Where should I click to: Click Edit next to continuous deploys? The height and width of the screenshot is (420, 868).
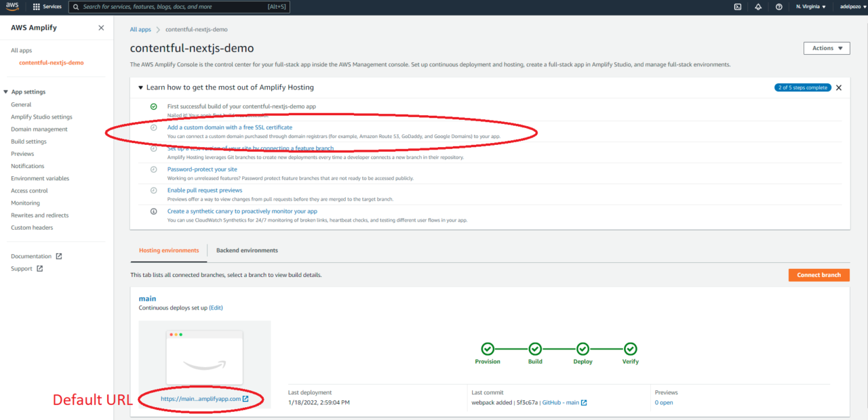216,307
